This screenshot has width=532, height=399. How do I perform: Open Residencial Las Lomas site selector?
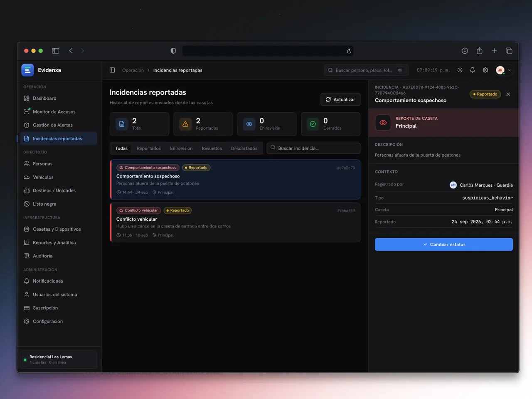click(59, 360)
